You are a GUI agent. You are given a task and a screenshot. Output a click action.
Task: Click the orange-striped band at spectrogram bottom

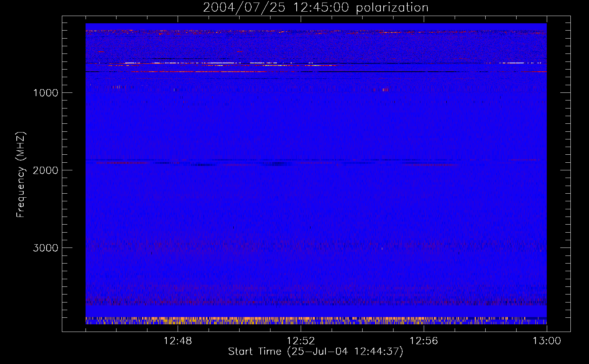click(x=316, y=320)
